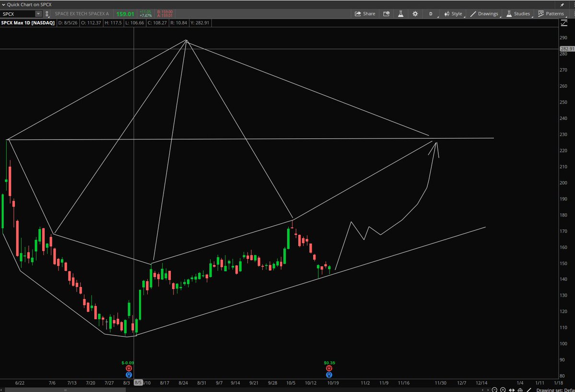Click the highlighted 8/5 date marker

click(x=138, y=383)
